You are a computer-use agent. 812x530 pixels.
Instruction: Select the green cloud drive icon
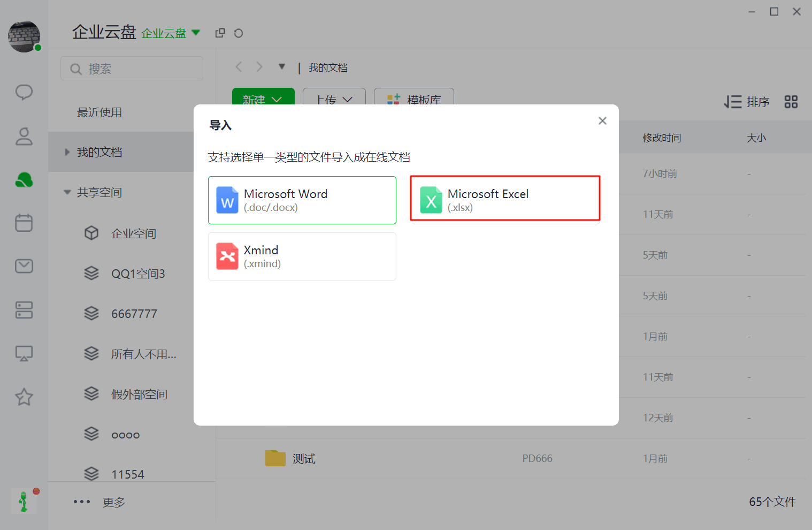click(x=24, y=180)
